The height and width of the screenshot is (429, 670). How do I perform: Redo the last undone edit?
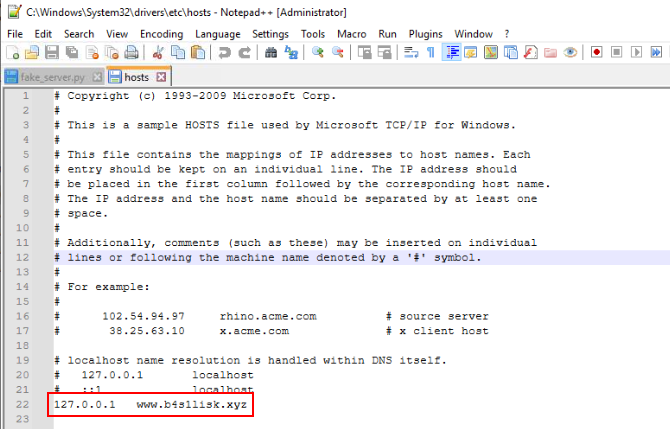click(x=244, y=53)
